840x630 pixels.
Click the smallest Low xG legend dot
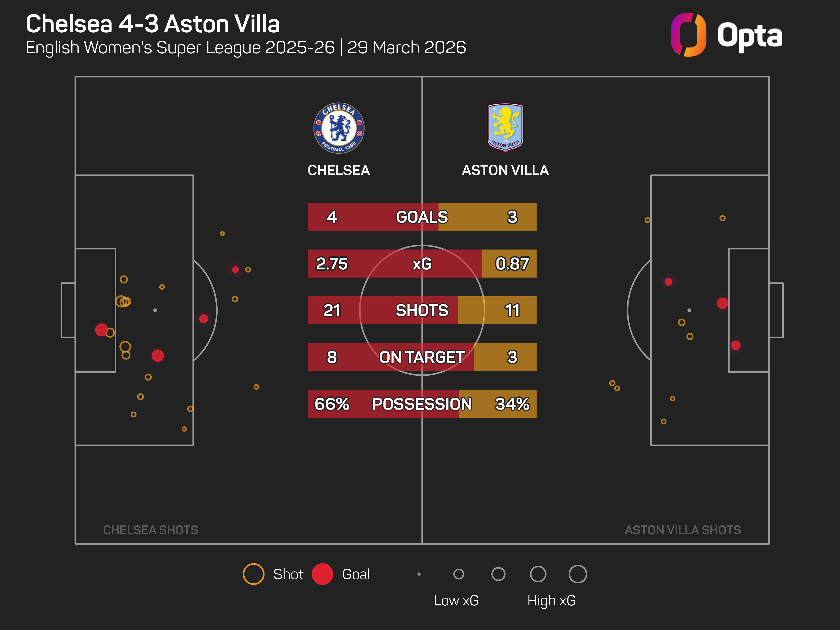pyautogui.click(x=419, y=574)
